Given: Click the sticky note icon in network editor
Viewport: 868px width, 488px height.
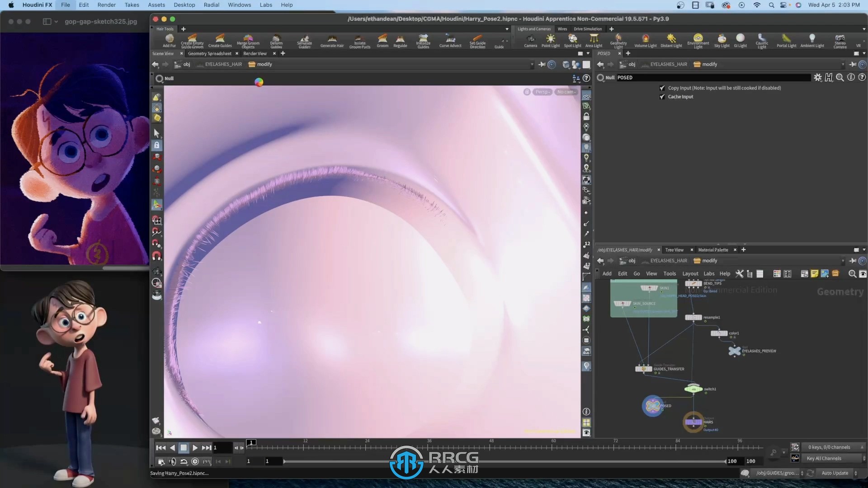Looking at the screenshot, I should [x=814, y=273].
